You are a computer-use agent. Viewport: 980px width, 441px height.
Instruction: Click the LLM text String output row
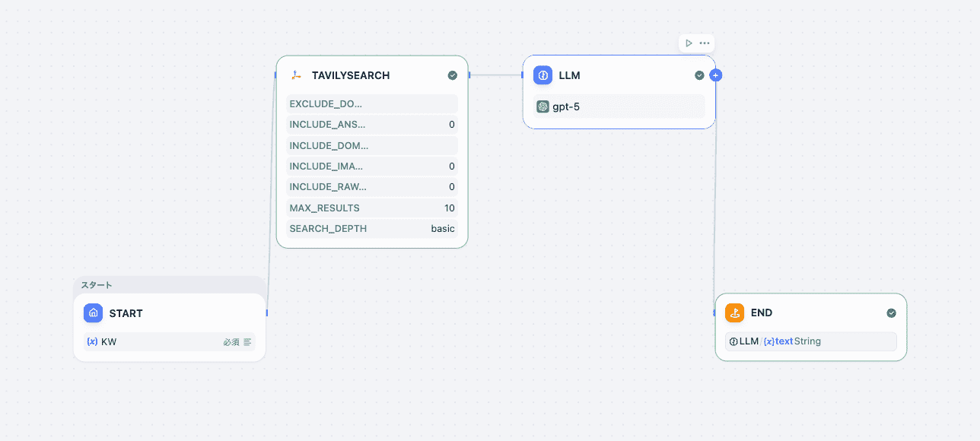pos(811,341)
